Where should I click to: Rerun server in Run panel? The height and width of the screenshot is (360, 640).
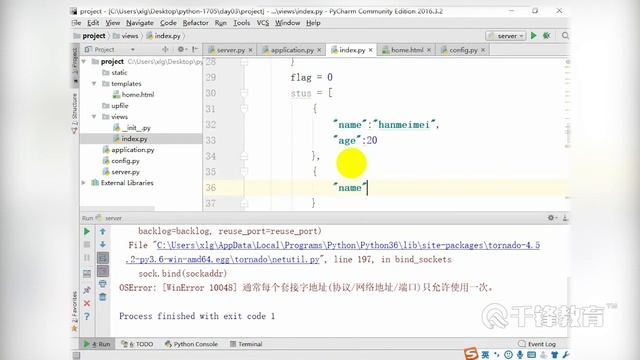pos(87,231)
